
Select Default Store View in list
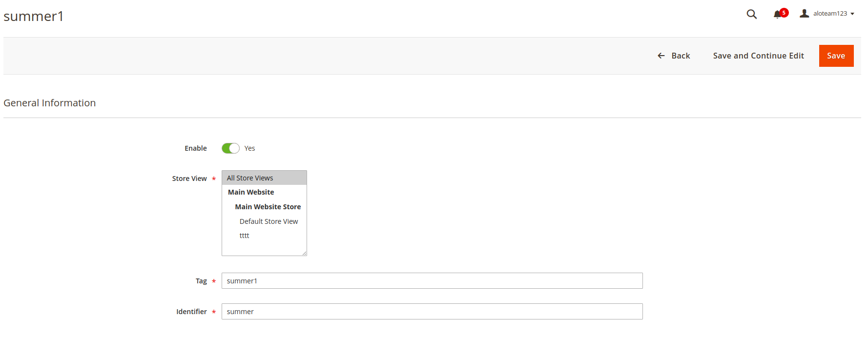(269, 221)
